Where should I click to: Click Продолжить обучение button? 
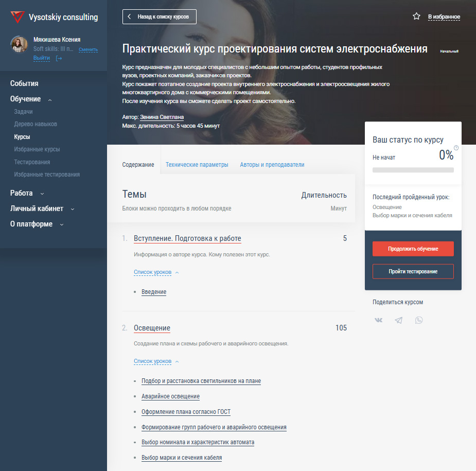(413, 249)
